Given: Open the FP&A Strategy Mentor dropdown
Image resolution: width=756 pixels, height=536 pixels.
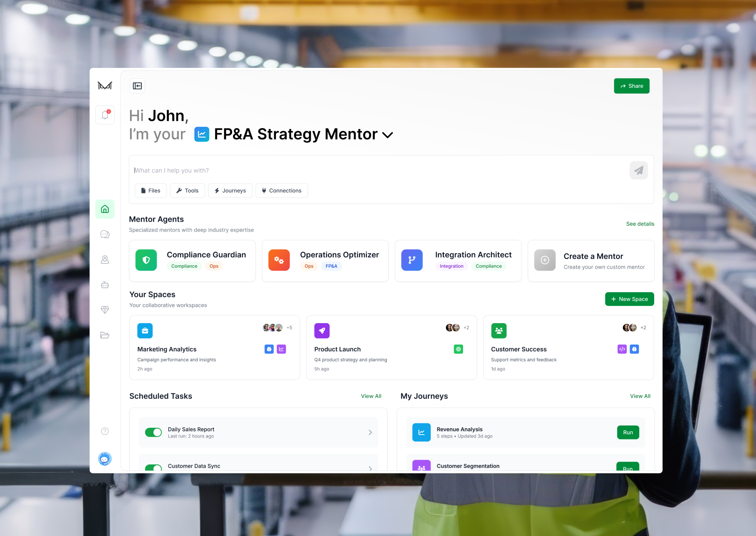Looking at the screenshot, I should pos(388,135).
